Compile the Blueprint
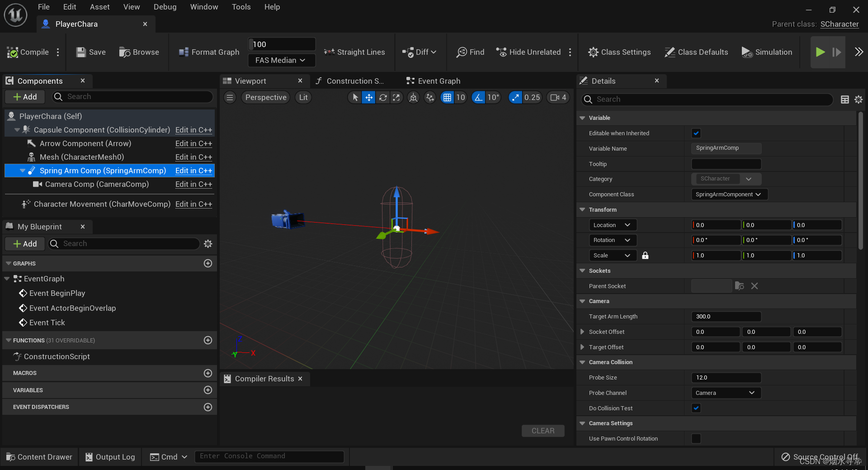Screen dimensions: 868x470 (27, 52)
